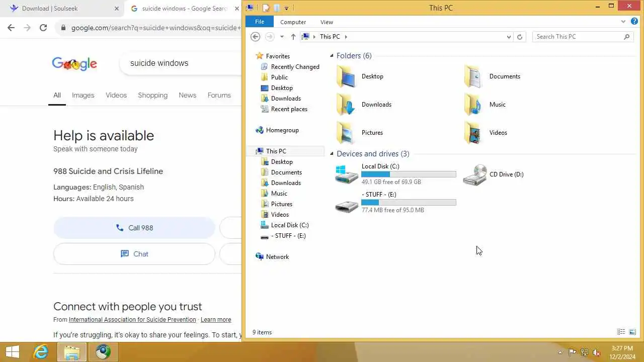Viewport: 644px width, 362px height.
Task: Click the Chat button on Google
Action: [x=134, y=254]
